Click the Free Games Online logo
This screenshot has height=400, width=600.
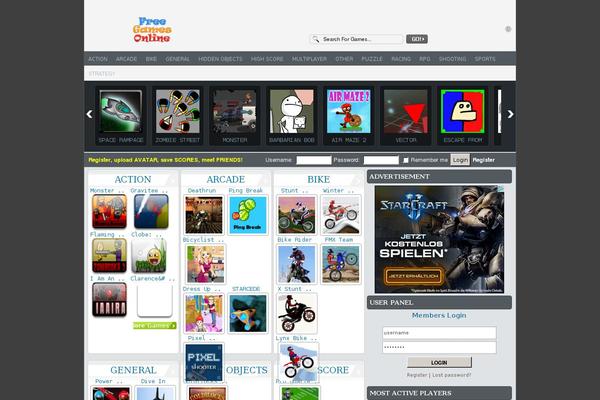[x=152, y=30]
